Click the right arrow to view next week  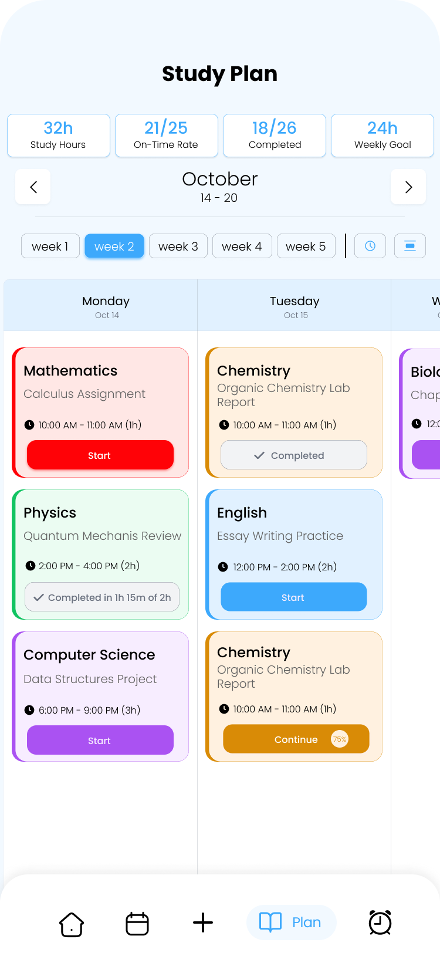(408, 187)
